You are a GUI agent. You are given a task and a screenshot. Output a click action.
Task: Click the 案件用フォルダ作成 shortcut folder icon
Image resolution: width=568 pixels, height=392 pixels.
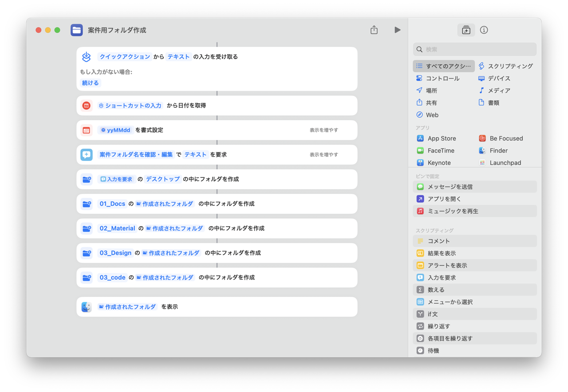tap(77, 30)
